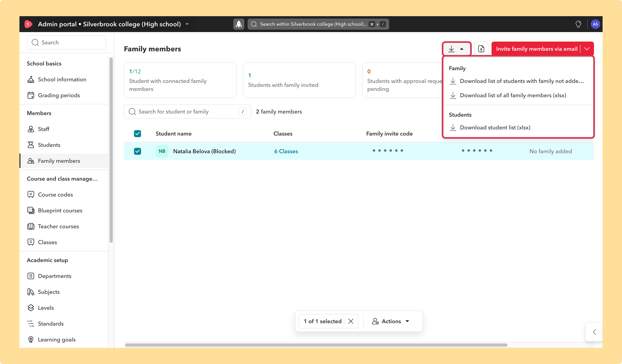Focus the global Silverbrook college search bar
Screen dimensions: 622x364
point(318,24)
